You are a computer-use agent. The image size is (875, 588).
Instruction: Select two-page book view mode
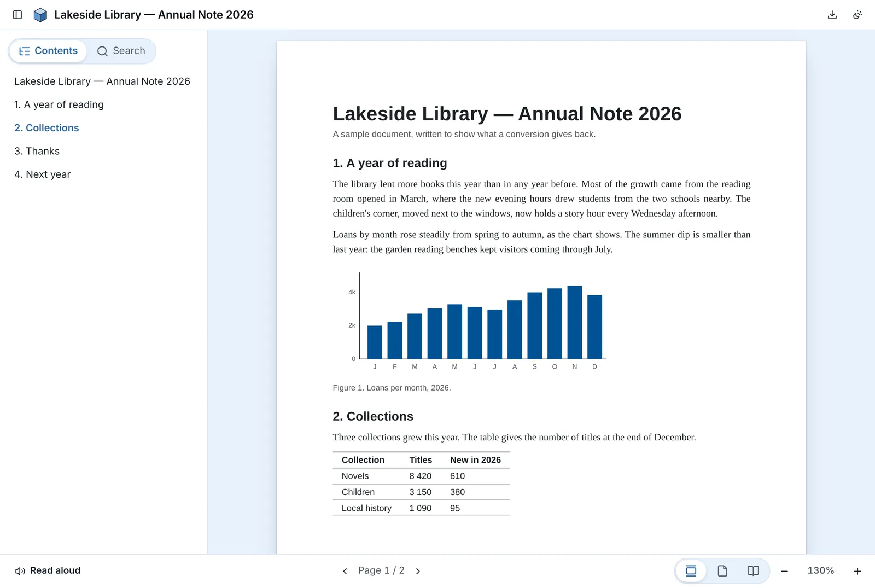(753, 571)
